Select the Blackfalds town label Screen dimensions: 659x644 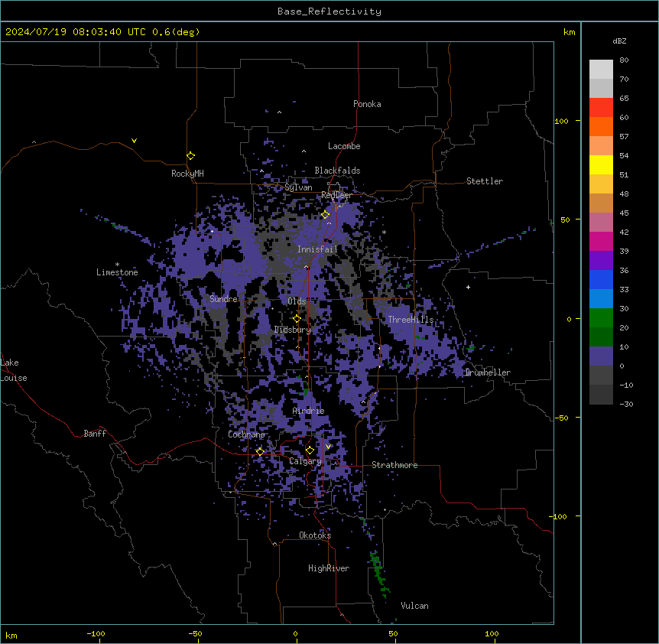coord(337,171)
